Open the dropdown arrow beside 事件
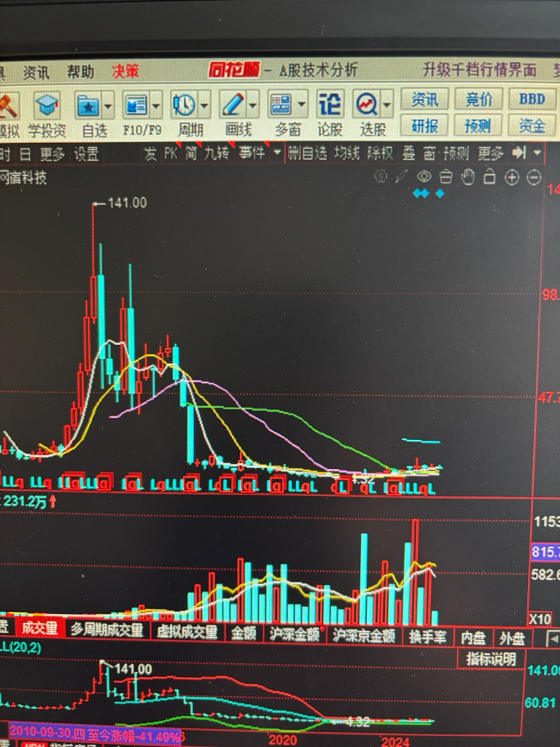The width and height of the screenshot is (560, 747). [x=276, y=153]
